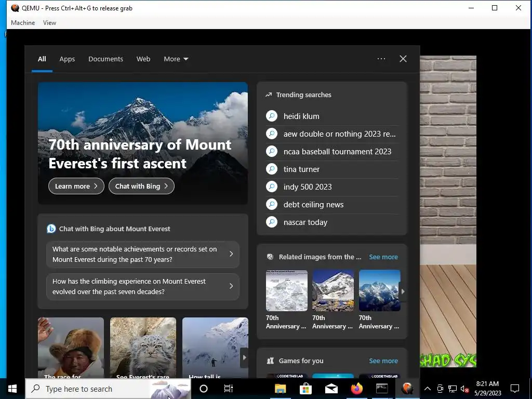
Task: Open the Everest map related image thumbnail
Action: 287,290
